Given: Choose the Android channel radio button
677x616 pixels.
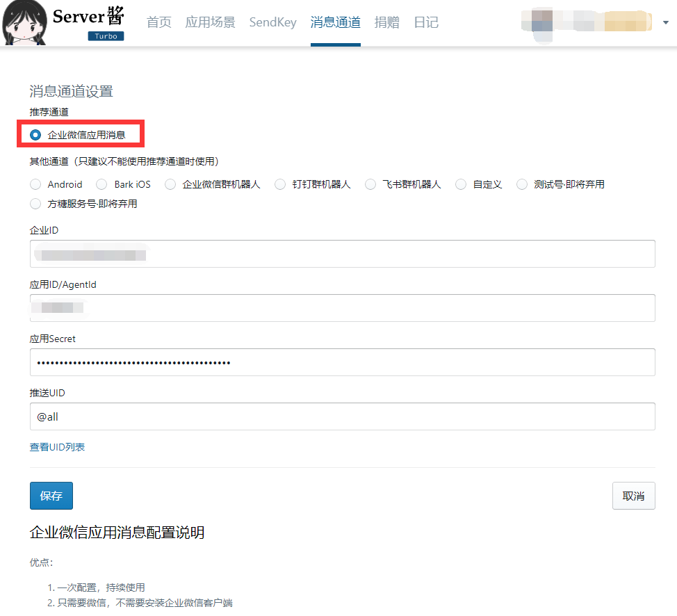Looking at the screenshot, I should (35, 184).
